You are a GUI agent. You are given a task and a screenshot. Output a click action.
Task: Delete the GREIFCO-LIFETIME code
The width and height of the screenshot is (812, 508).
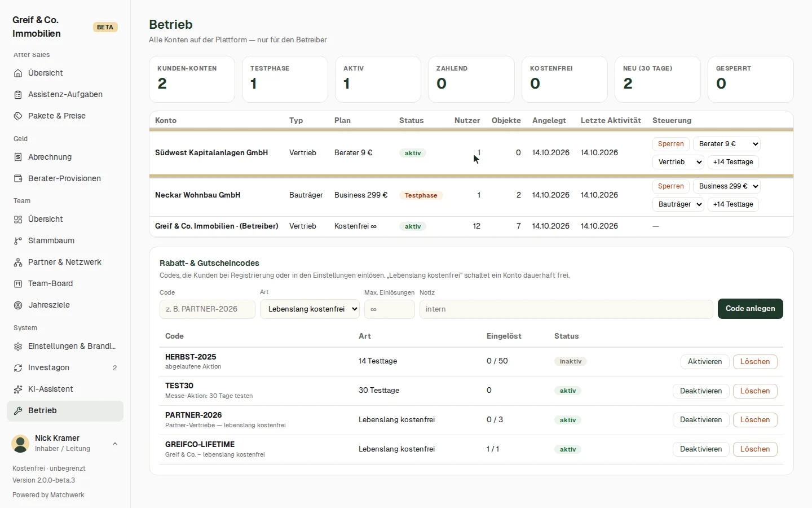[755, 449]
